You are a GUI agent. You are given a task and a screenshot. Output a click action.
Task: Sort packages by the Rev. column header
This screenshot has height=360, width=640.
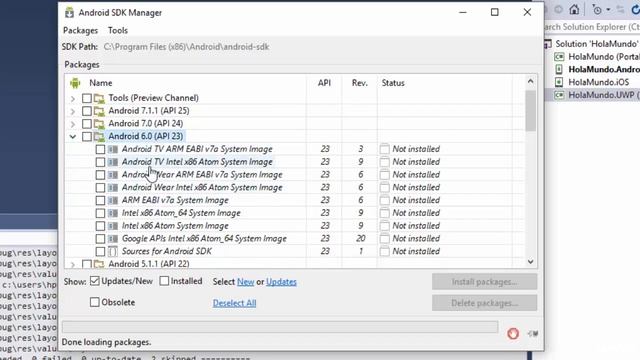(360, 83)
